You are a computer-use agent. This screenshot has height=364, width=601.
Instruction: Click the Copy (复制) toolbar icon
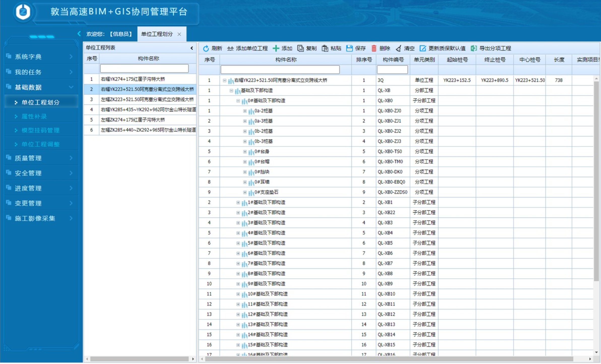tap(300, 48)
